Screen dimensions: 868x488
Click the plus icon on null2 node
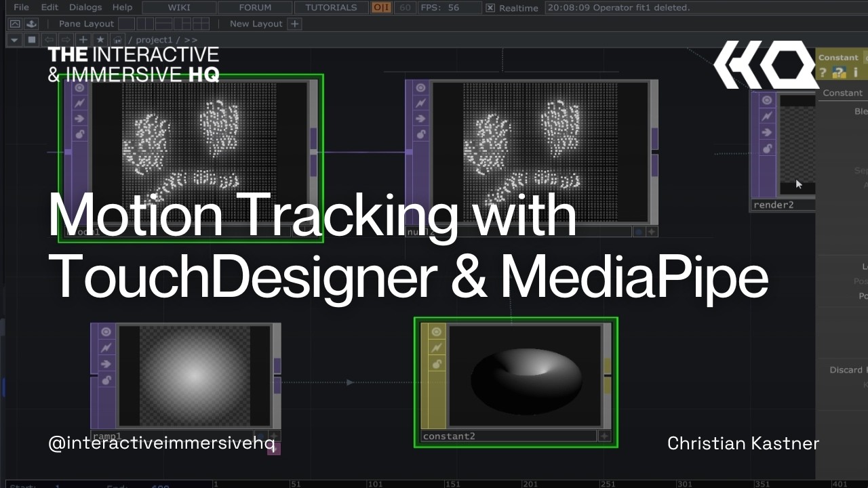(x=652, y=232)
